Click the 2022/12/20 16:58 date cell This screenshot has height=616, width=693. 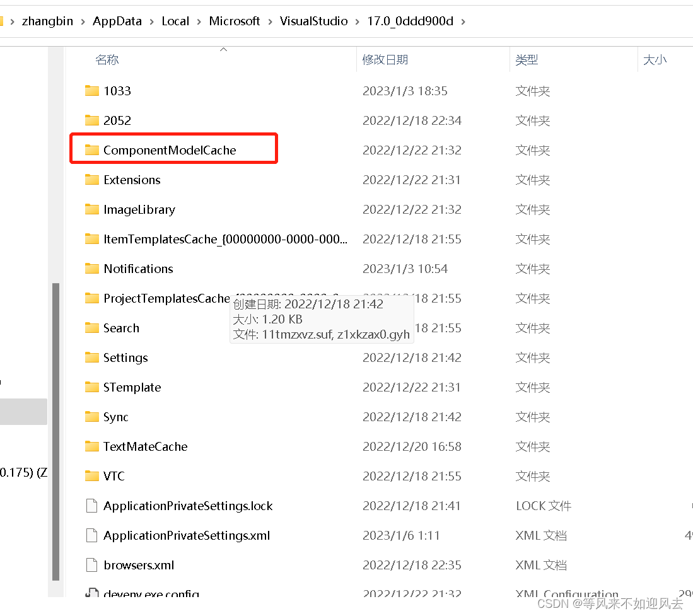pyautogui.click(x=412, y=447)
